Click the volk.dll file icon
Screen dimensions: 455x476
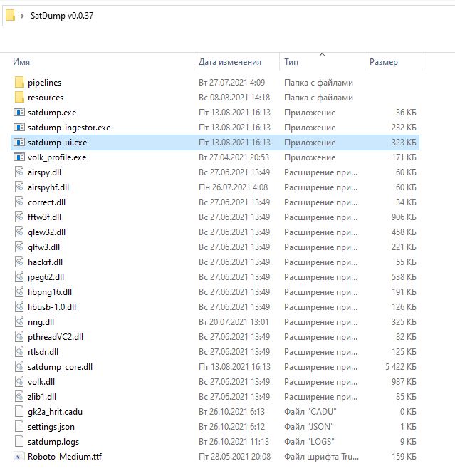tap(19, 382)
